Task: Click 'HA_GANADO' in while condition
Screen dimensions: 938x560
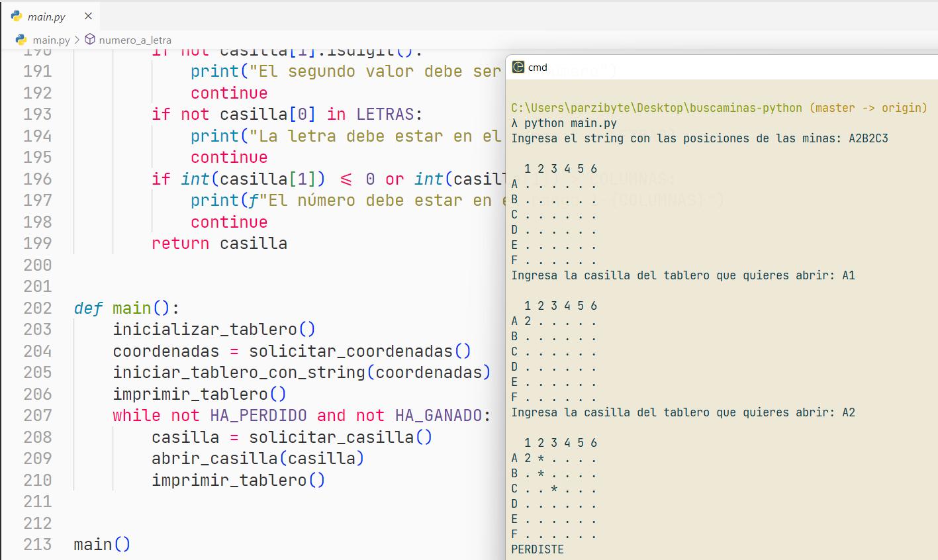Action: (438, 415)
